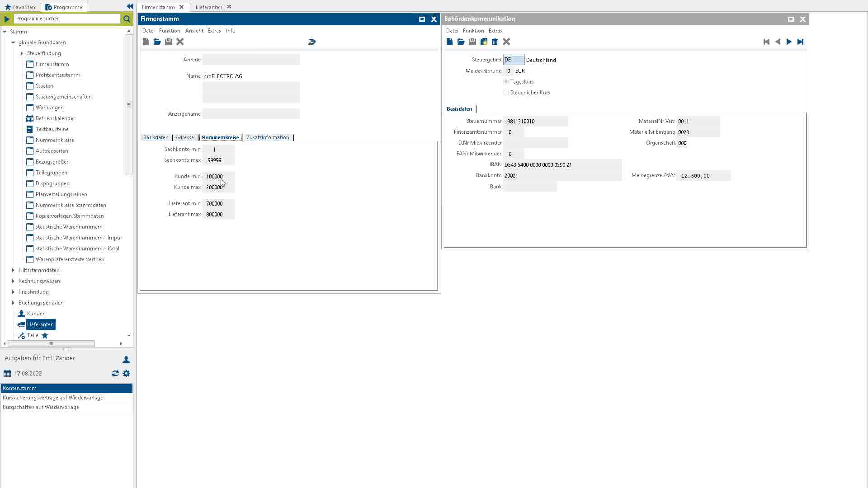
Task: Collapse the sidebar with the double-arrow icon
Action: click(130, 6)
